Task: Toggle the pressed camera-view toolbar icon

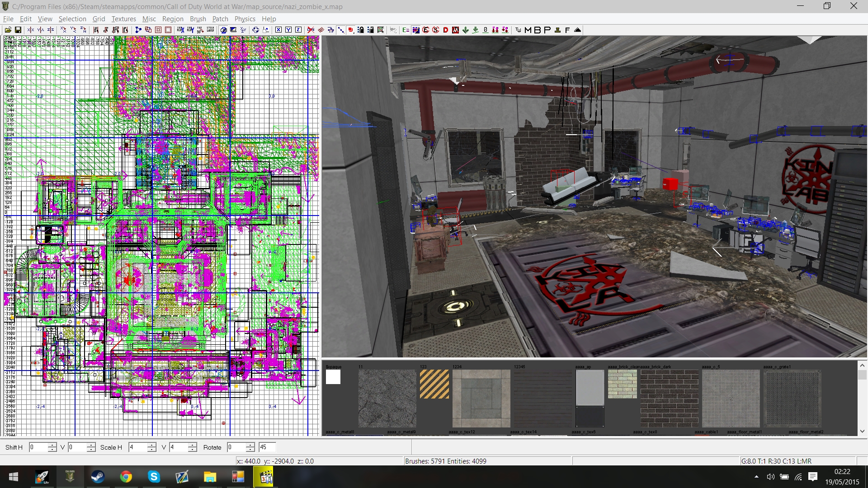Action: coord(223,30)
